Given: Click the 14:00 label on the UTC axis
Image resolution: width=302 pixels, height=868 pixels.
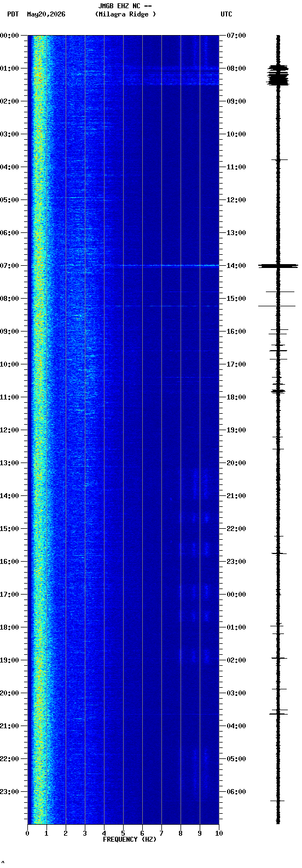Looking at the screenshot, I should click(236, 266).
